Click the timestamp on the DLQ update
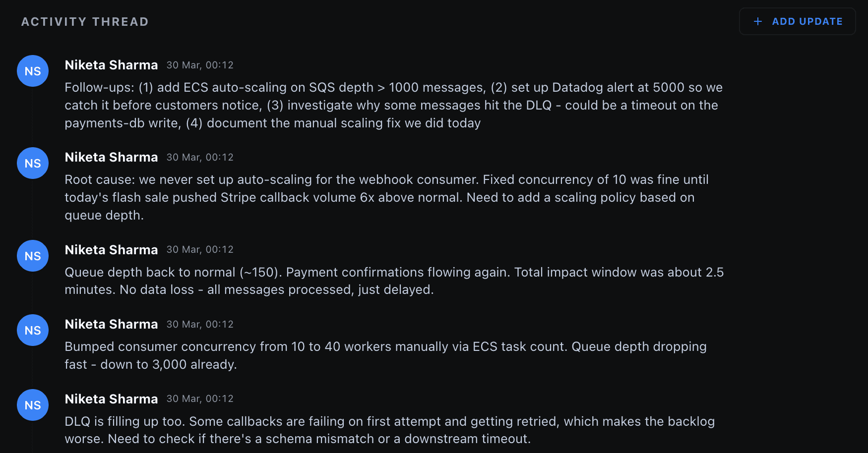 click(199, 398)
